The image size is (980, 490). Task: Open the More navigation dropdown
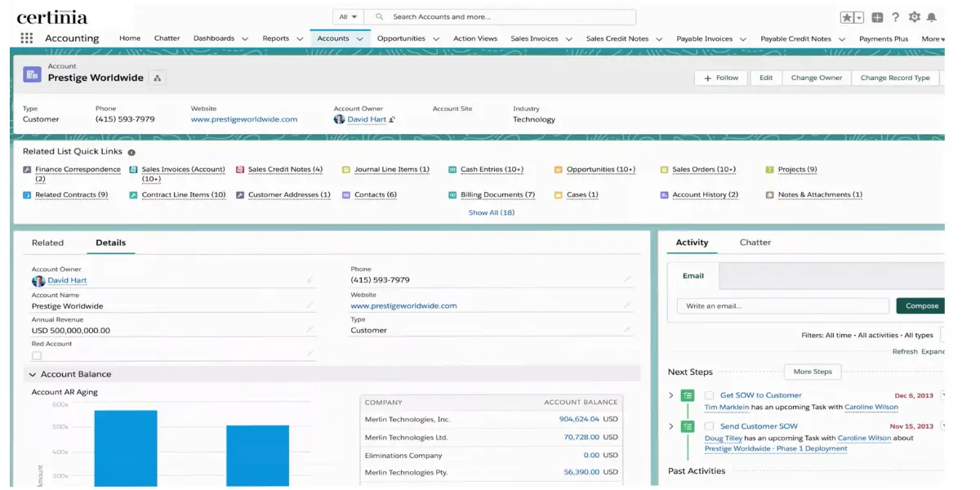click(933, 39)
